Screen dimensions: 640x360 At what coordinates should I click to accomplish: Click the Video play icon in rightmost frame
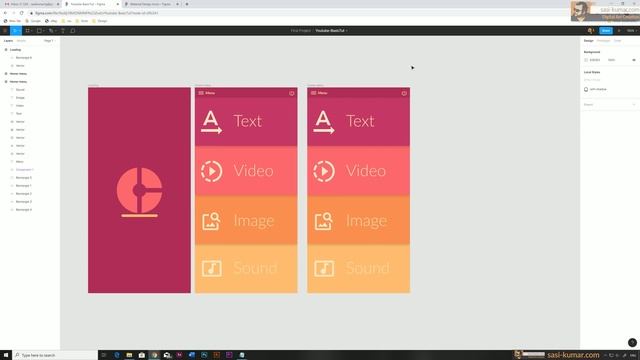tap(324, 171)
